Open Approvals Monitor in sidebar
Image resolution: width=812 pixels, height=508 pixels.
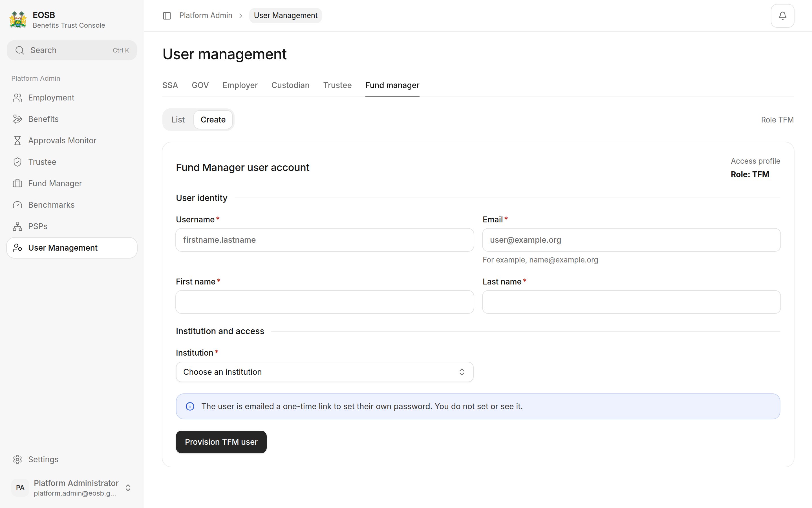[x=72, y=141]
